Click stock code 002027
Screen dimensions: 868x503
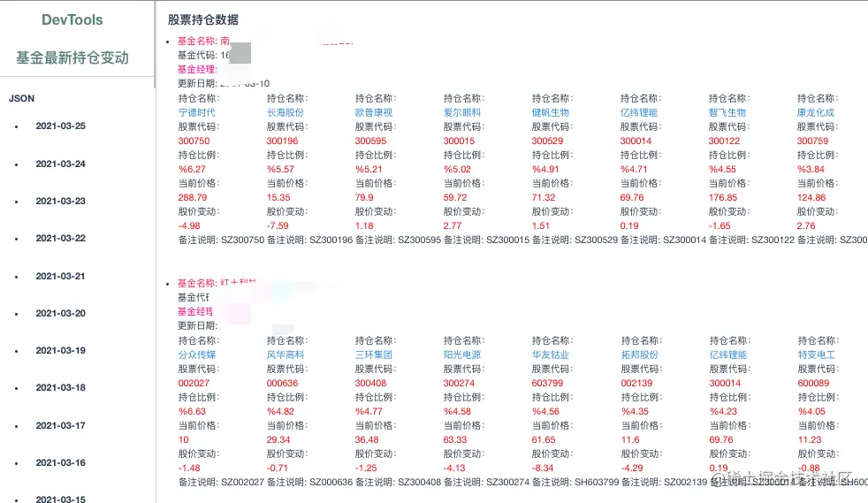click(x=194, y=383)
